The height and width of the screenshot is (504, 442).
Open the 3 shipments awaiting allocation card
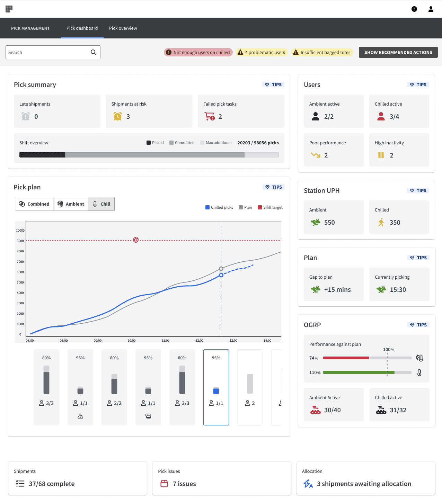coord(366,478)
